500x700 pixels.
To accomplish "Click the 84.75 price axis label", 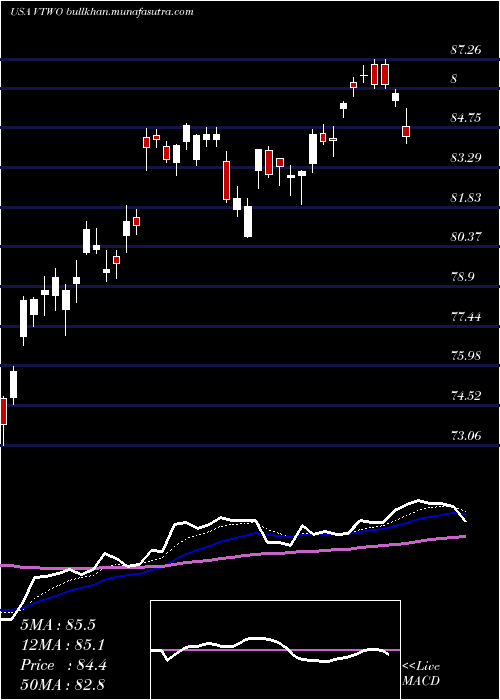I will [x=466, y=118].
